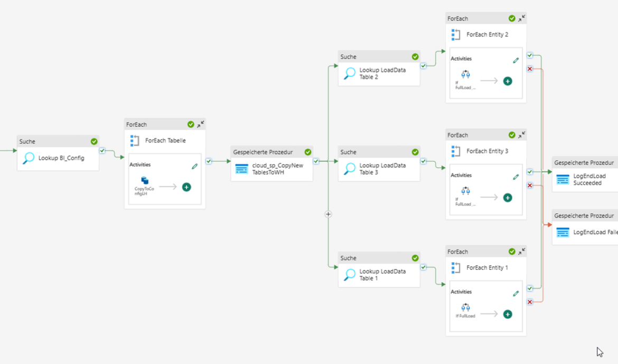This screenshot has height=364, width=618.
Task: Add activity inside ForEach Tabelle with plus button
Action: point(186,187)
